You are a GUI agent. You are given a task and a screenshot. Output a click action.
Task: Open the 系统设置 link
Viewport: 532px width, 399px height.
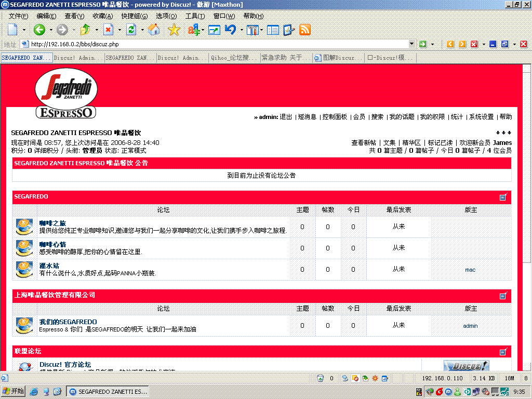[481, 117]
